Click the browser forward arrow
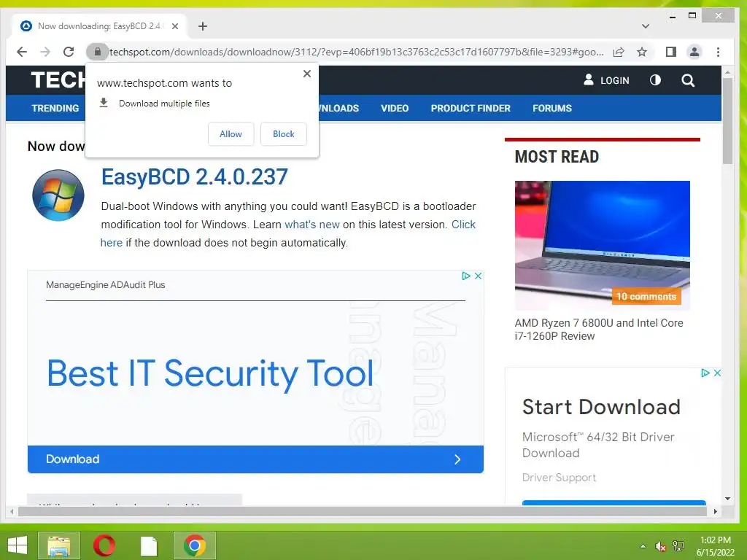Viewport: 747px width, 560px height. click(x=45, y=52)
